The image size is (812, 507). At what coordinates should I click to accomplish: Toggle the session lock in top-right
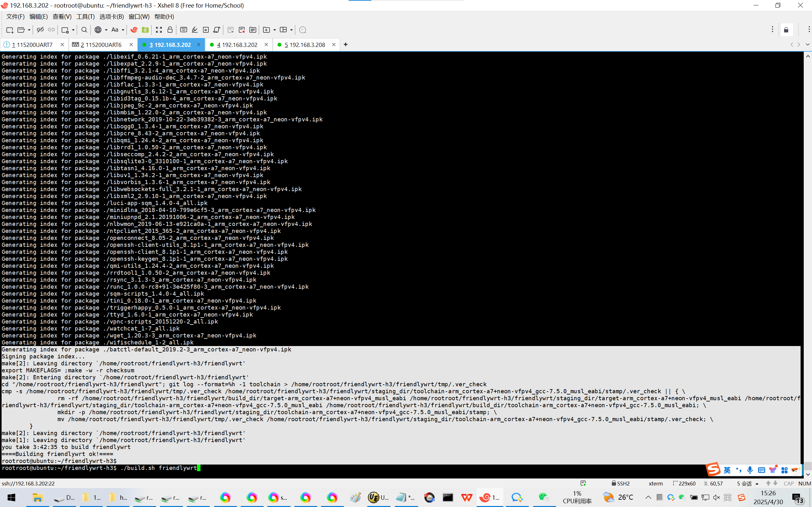pyautogui.click(x=786, y=30)
